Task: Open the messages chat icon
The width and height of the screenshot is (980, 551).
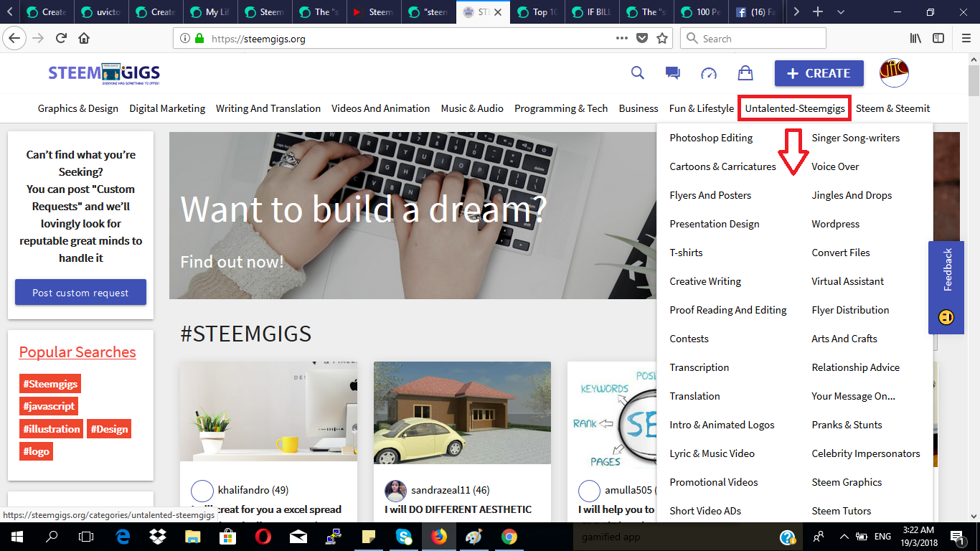Action: coord(672,72)
